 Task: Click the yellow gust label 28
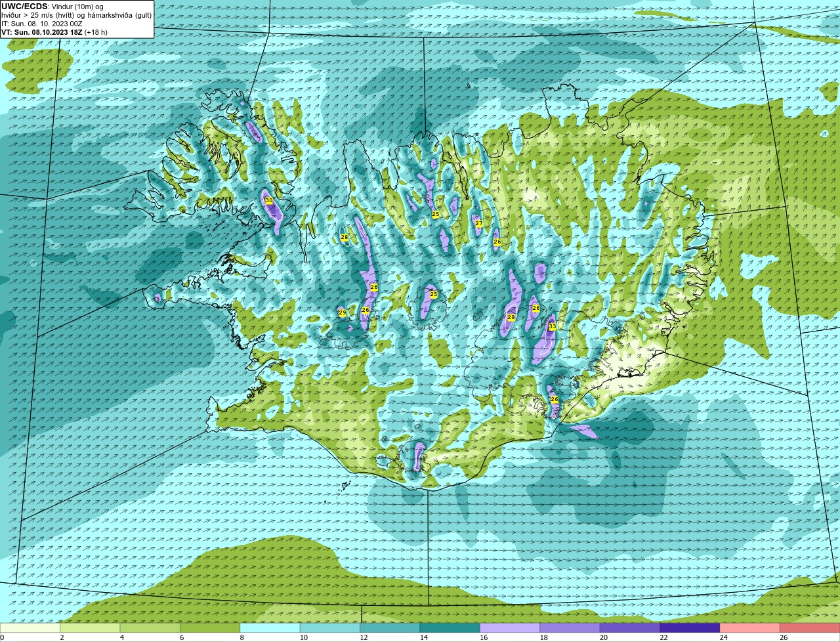click(x=344, y=237)
